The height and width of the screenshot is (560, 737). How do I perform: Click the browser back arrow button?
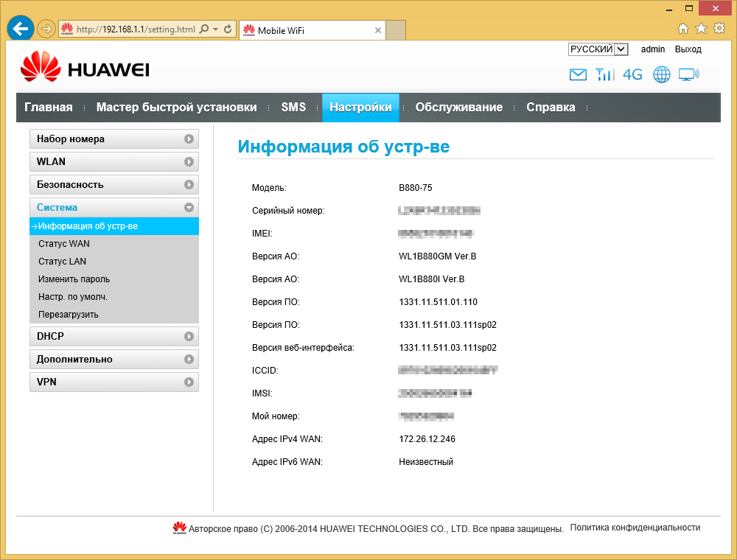[x=20, y=29]
